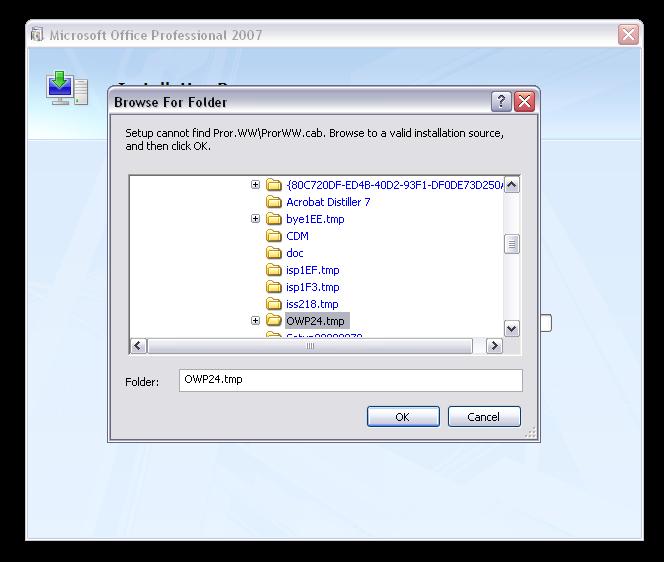This screenshot has width=664, height=562.
Task: Click the Folder text input field
Action: point(351,380)
